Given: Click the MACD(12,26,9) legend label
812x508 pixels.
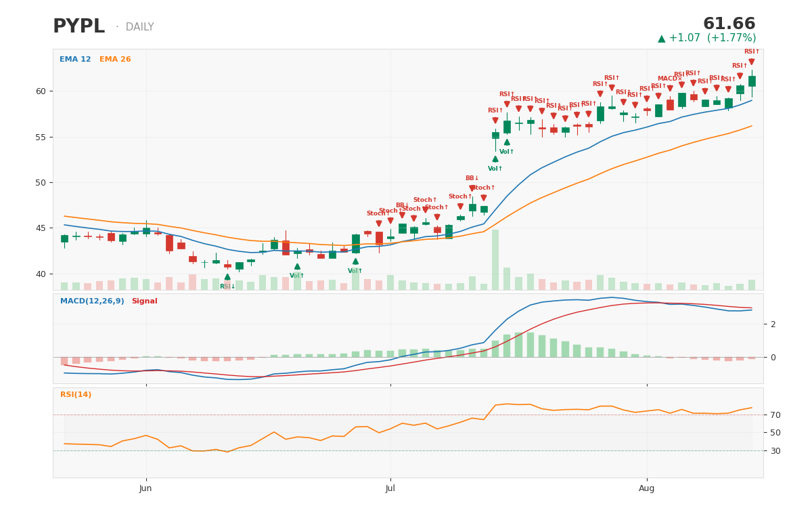Looking at the screenshot, I should pos(92,301).
